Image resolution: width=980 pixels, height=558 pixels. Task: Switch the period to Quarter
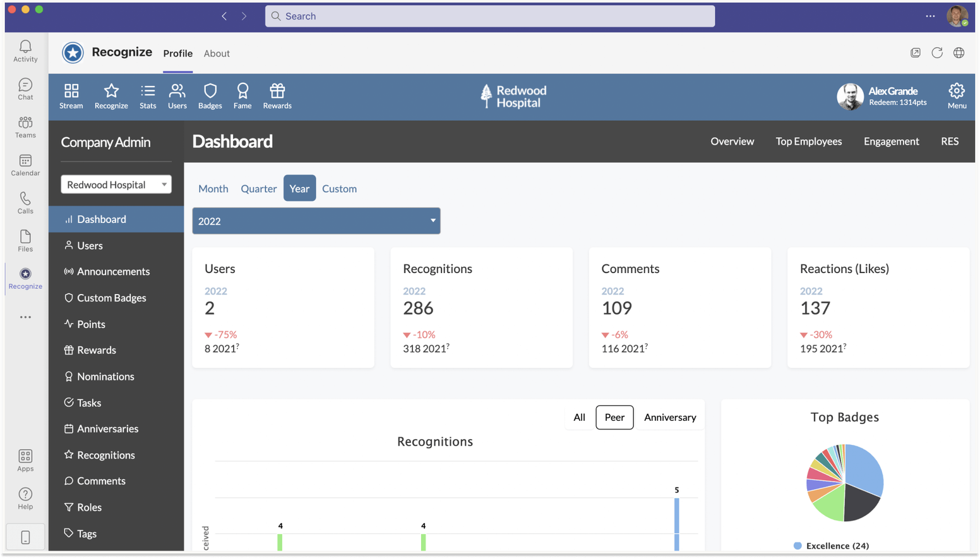tap(259, 188)
